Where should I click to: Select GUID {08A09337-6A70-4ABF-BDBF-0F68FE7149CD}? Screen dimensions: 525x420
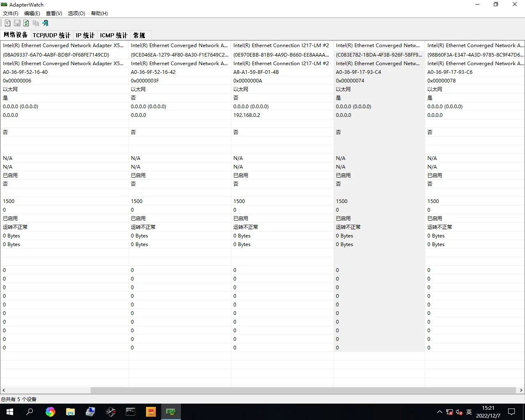point(56,55)
